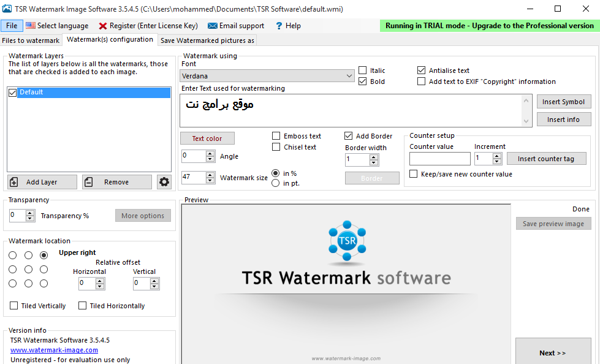Enable Keep/save new counter value
The width and height of the screenshot is (600, 364).
pyautogui.click(x=413, y=174)
